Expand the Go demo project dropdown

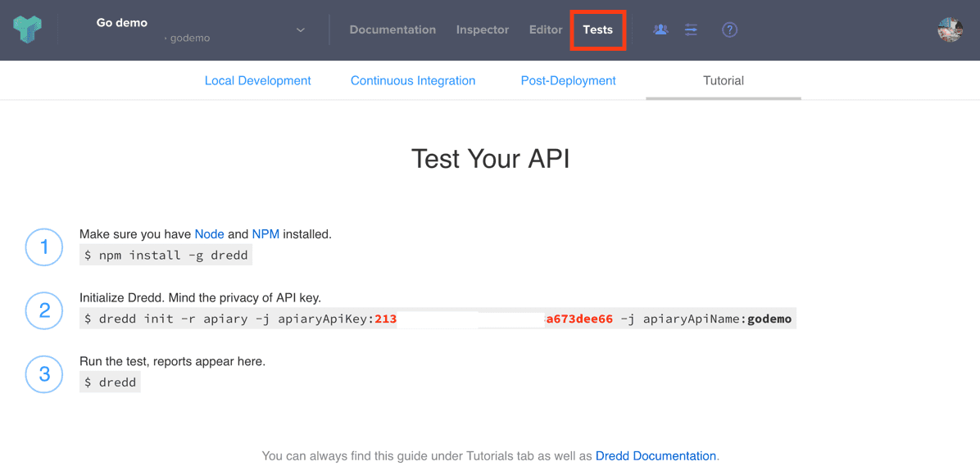[x=301, y=30]
